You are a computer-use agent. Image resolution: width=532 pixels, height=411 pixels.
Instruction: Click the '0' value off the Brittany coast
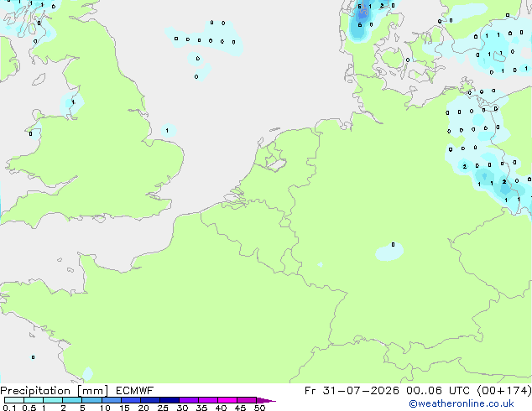tap(33, 357)
